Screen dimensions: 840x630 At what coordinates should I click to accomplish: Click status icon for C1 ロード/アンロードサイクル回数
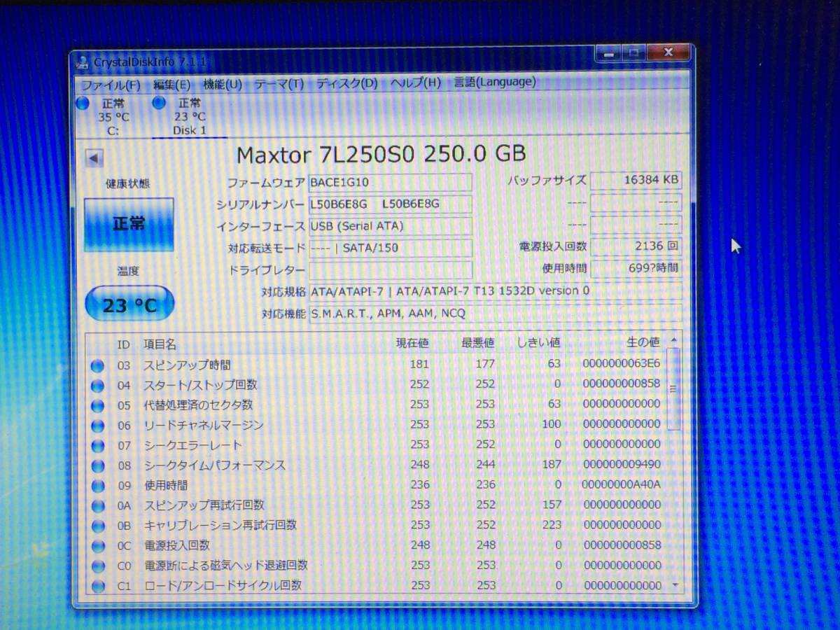[97, 587]
